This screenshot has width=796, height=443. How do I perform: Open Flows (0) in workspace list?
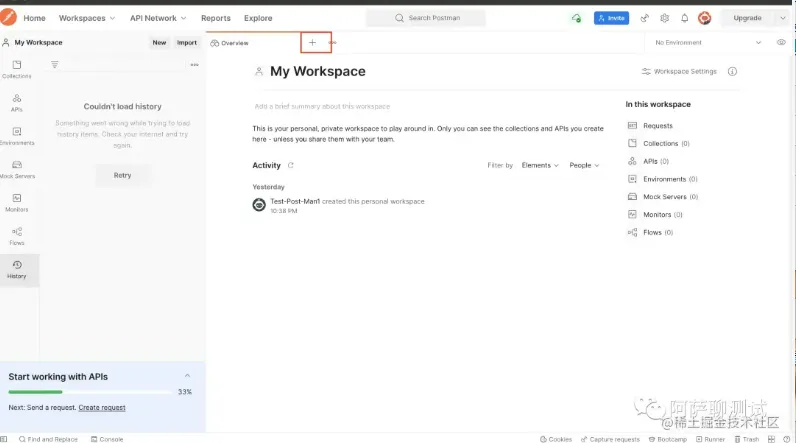[x=650, y=232]
